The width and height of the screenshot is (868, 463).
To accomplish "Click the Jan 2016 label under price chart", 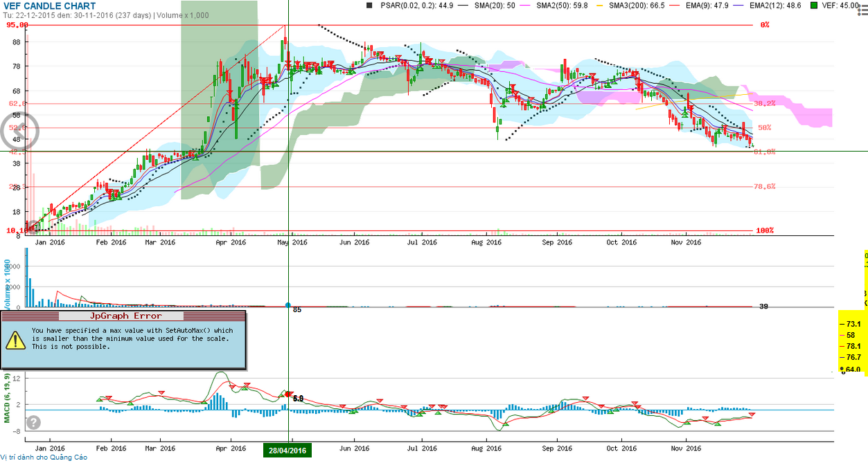I will [x=51, y=242].
